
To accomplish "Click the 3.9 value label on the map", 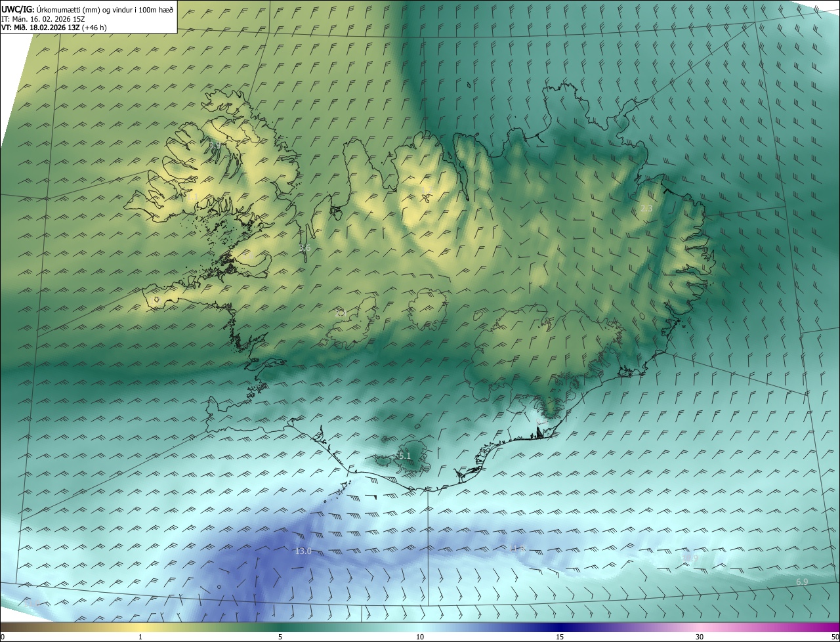I will [215, 145].
